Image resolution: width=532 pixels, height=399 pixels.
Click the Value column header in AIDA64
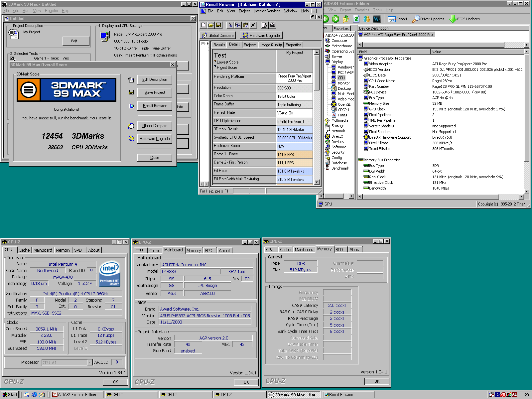[477, 52]
